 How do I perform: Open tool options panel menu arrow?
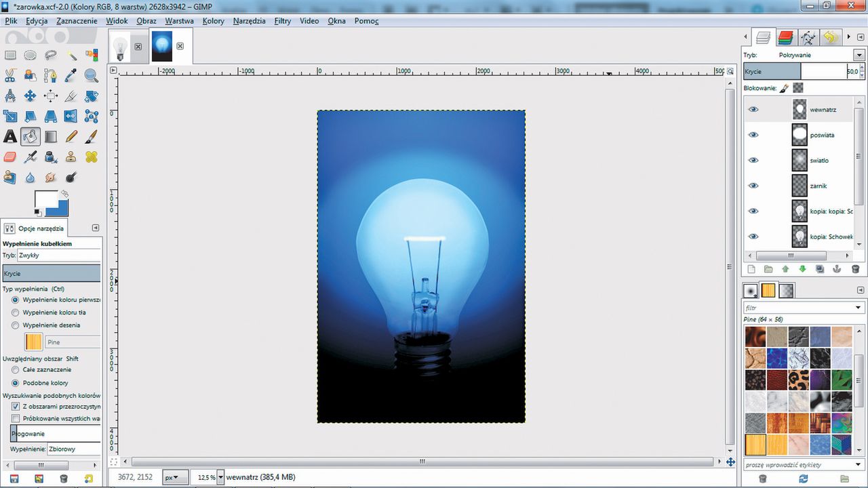click(x=96, y=228)
